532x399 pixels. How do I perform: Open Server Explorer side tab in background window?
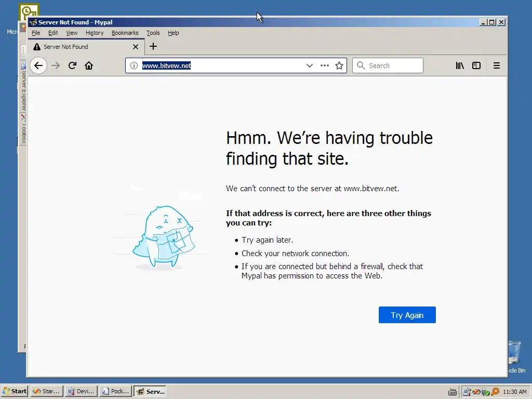click(23, 87)
